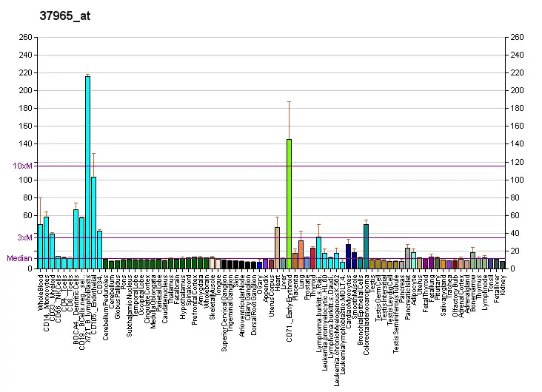
Task: Click the orange Lung bar
Action: pyautogui.click(x=301, y=254)
